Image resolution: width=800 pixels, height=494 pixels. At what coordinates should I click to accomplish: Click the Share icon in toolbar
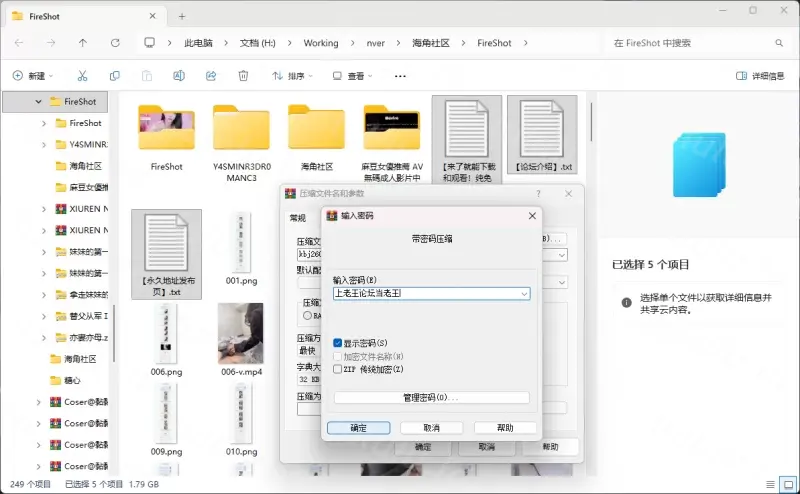(211, 76)
